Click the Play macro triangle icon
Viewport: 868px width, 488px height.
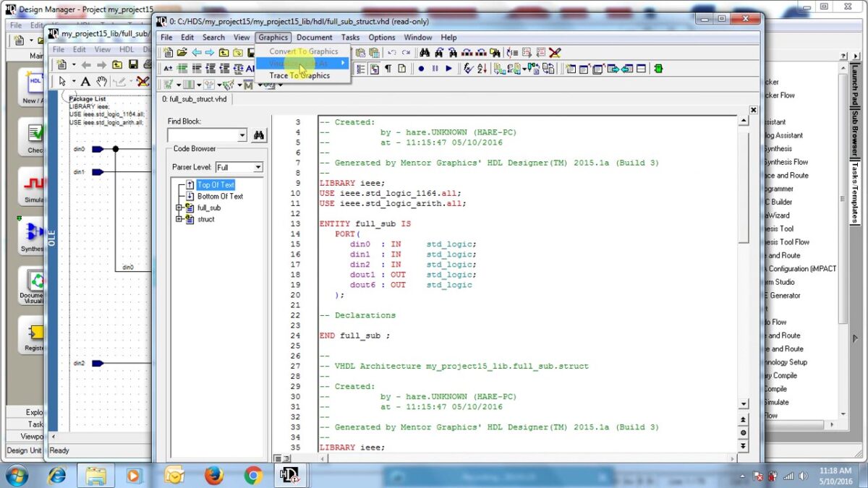tap(448, 69)
